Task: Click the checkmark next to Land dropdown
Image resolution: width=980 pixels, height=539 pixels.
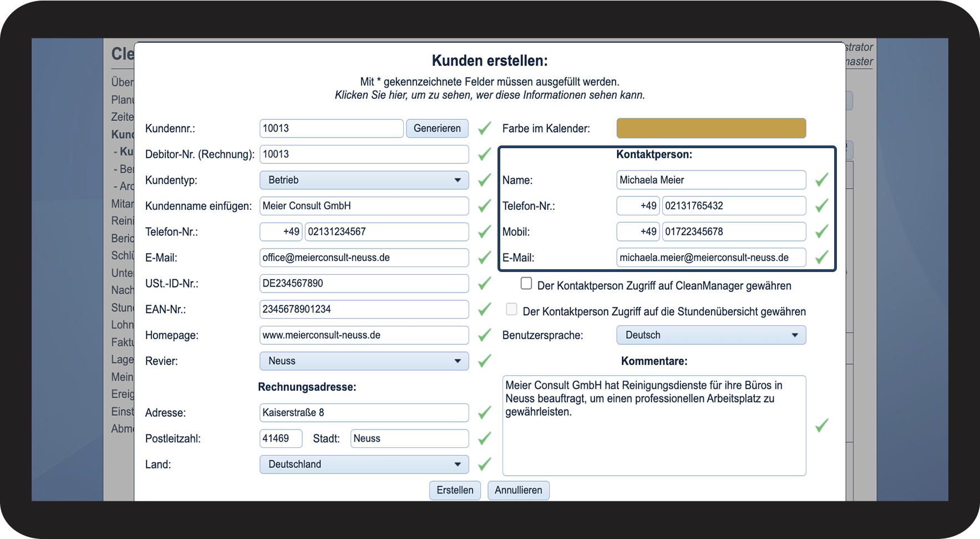Action: point(484,464)
